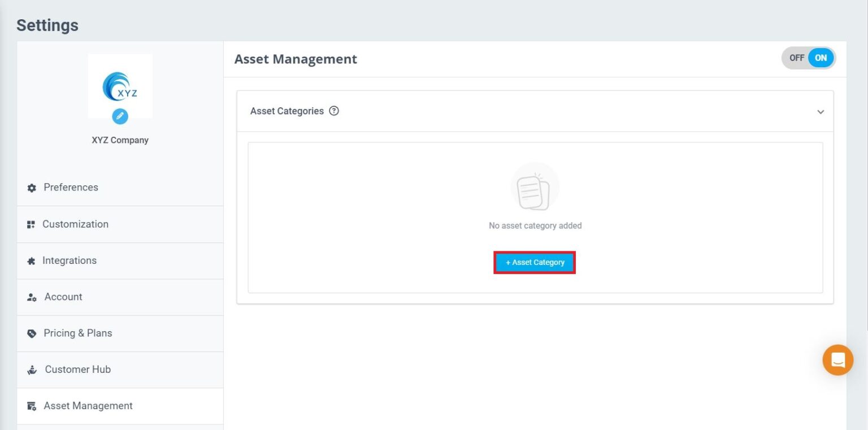Viewport: 868px width, 430px height.
Task: Select the Asset Management flag icon
Action: tap(31, 406)
